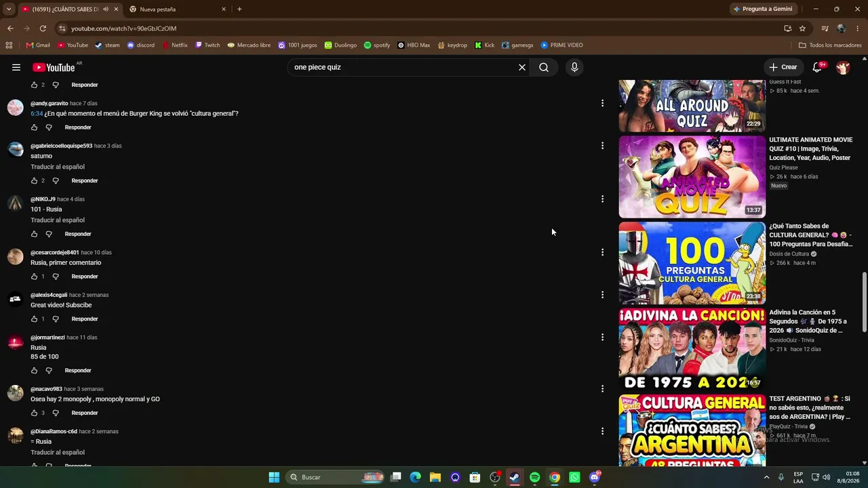The image size is (868, 488).
Task: Reload the page
Action: point(43,28)
